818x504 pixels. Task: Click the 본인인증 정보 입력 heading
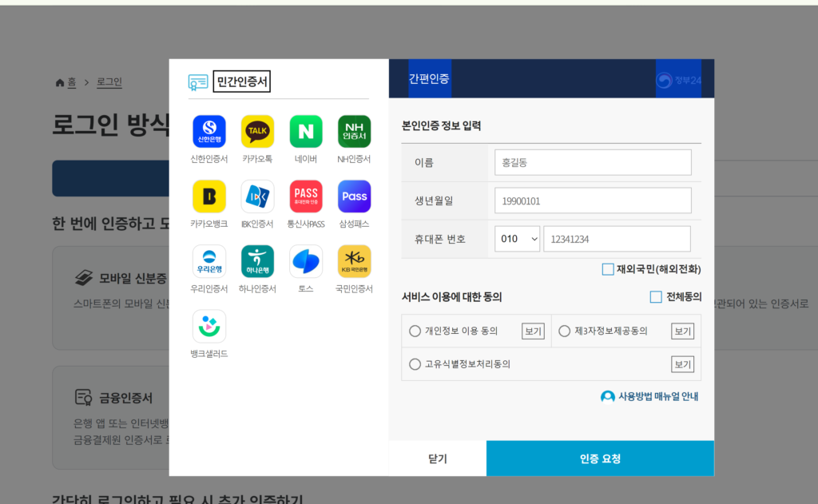(441, 125)
